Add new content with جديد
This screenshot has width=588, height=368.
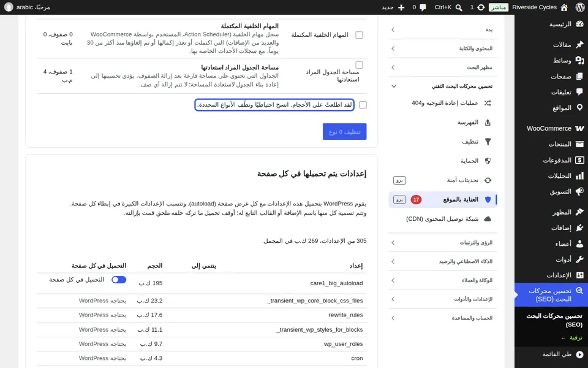coord(393,7)
